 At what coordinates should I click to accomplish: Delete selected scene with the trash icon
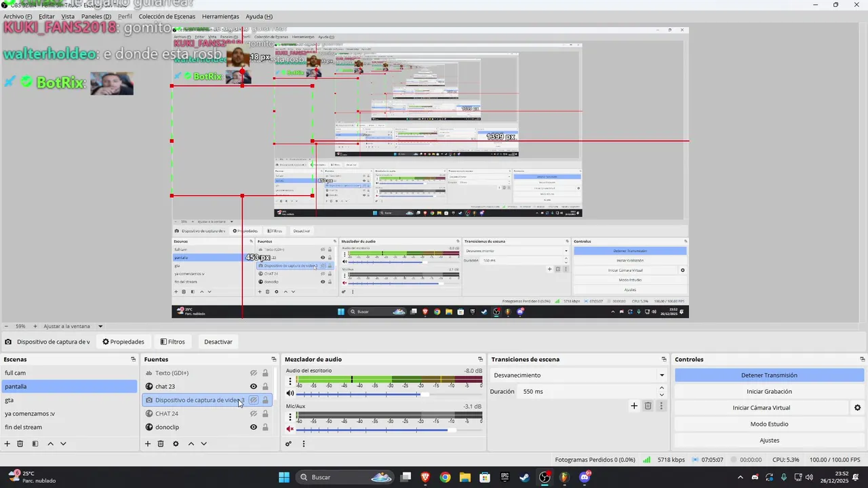20,444
